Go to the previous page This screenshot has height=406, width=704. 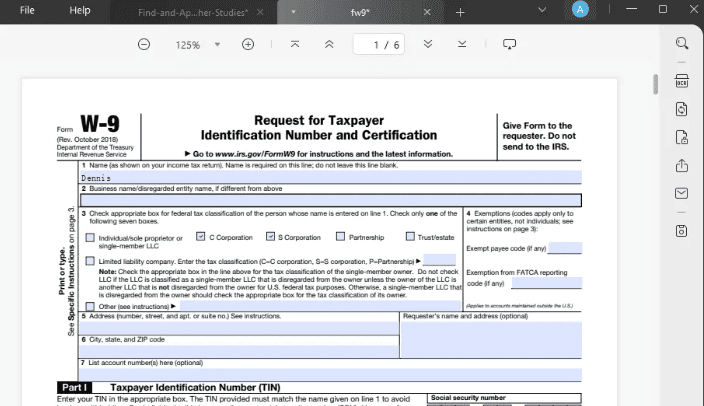click(329, 44)
